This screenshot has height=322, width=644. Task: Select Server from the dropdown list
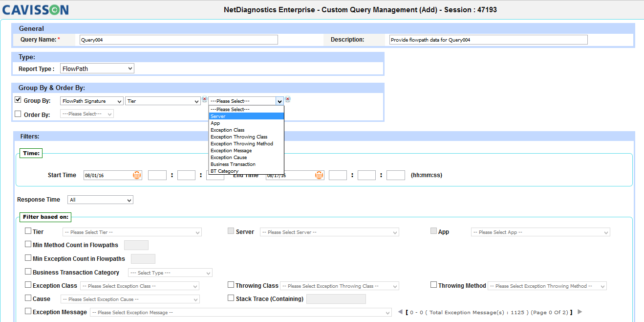pyautogui.click(x=246, y=116)
